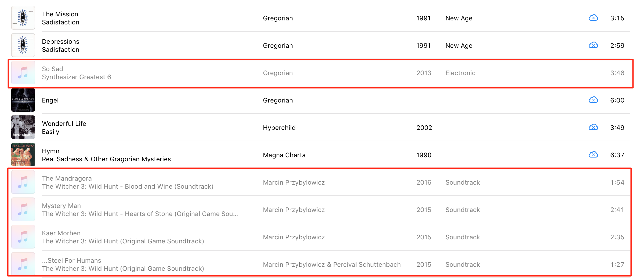The height and width of the screenshot is (278, 644).
Task: Click cloud icon next to Hymn
Action: pyautogui.click(x=593, y=155)
